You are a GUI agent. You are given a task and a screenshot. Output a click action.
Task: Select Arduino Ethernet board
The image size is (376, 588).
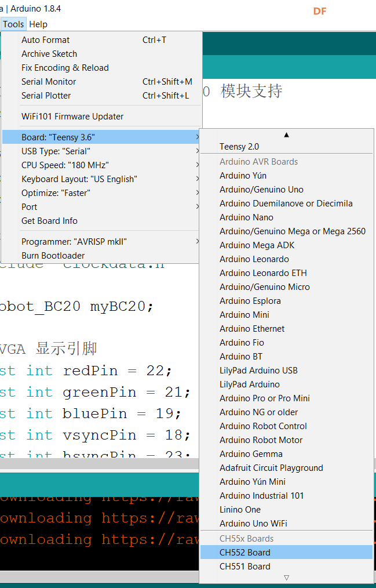coord(287,328)
